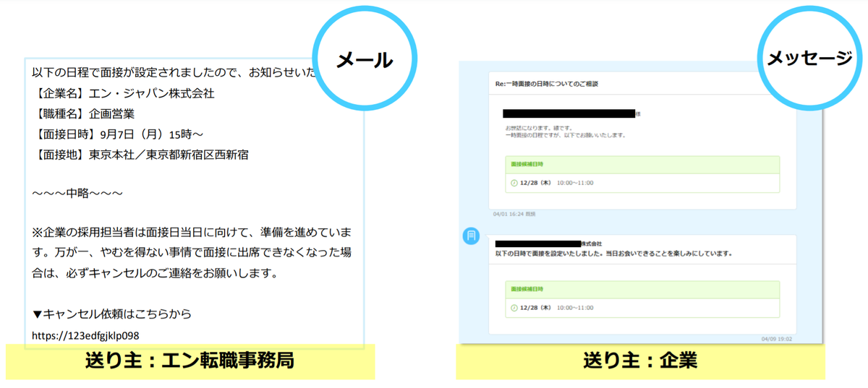Click the line ending 必ずキャンセルのご連絡をお願いします

(x=156, y=274)
